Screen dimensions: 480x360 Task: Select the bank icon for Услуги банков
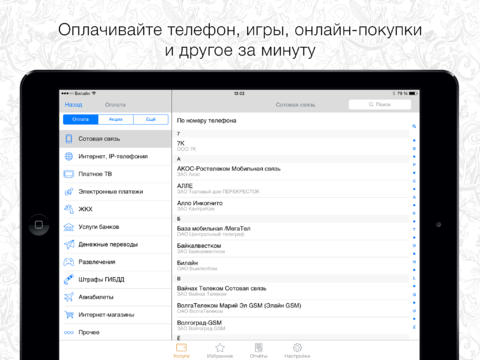pos(69,227)
